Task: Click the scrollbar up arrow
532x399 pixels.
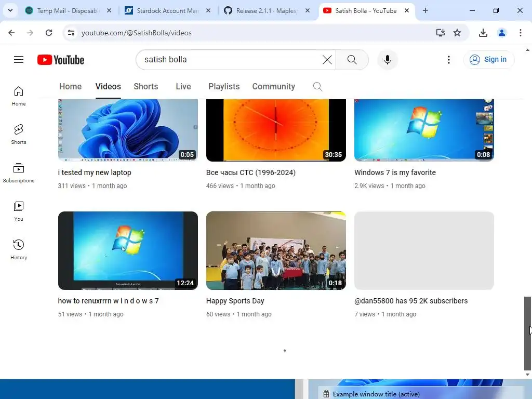Action: [x=527, y=50]
